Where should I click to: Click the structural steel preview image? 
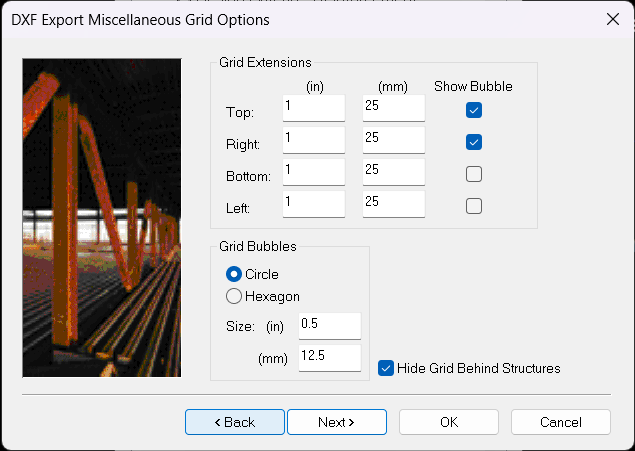coord(101,217)
